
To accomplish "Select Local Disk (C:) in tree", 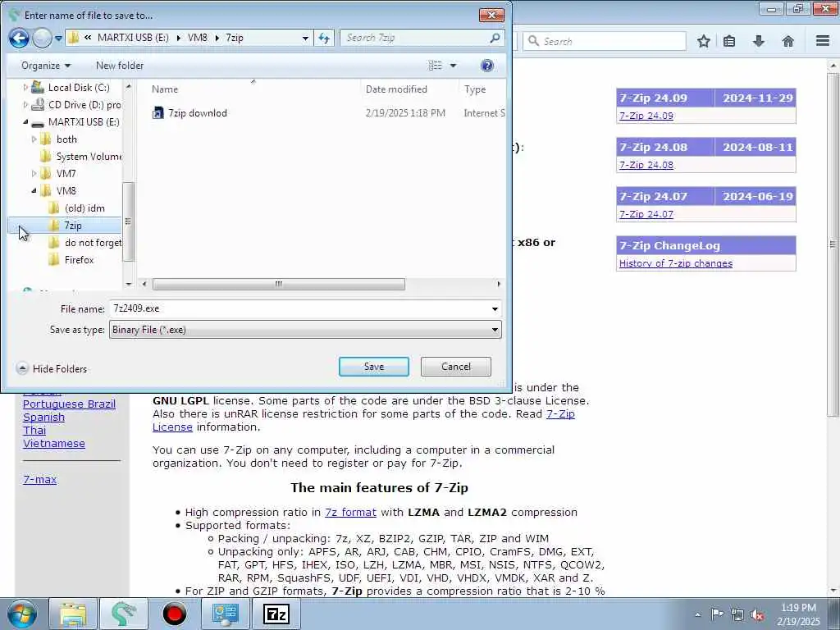I will [79, 87].
